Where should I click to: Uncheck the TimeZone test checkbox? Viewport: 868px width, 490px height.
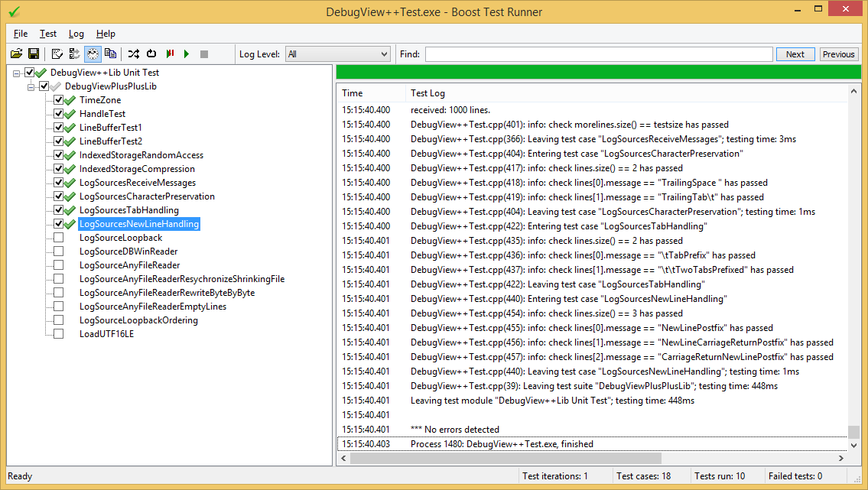[58, 100]
